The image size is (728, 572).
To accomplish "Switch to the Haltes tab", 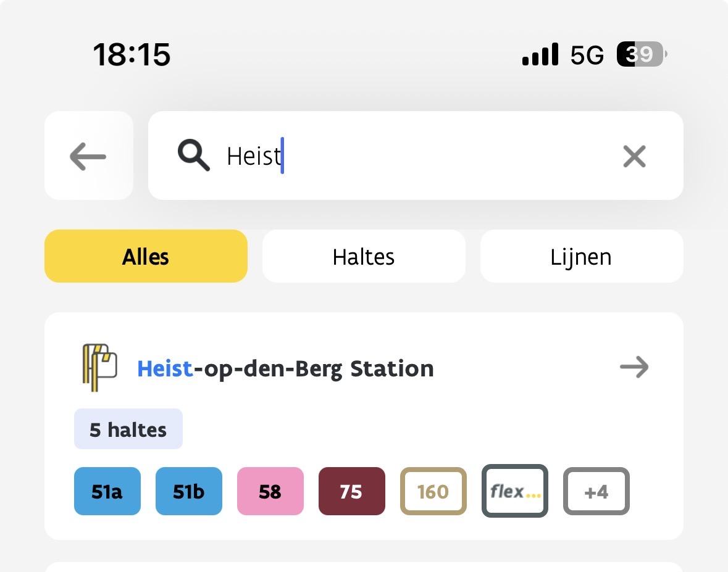I will [x=364, y=256].
